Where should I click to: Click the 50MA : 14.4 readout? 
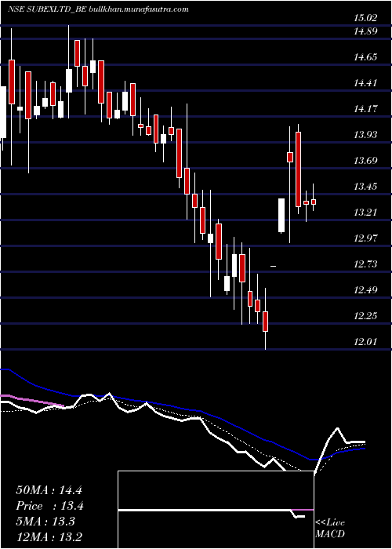(49, 490)
